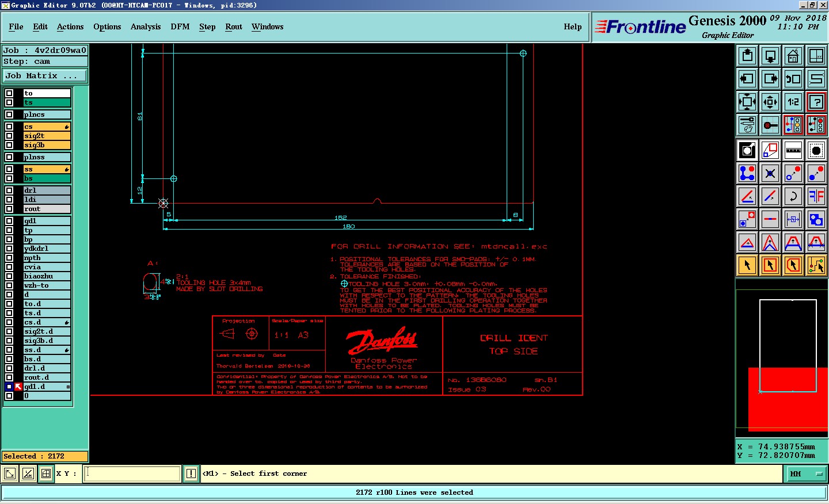Viewport: 829px width, 504px height.
Task: Click the pan up arrow icon
Action: [x=747, y=56]
